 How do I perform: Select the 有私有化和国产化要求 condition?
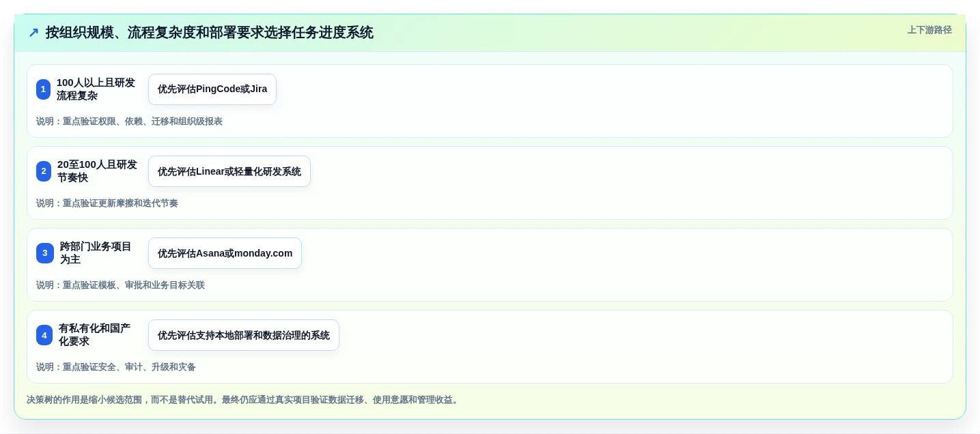coord(94,335)
